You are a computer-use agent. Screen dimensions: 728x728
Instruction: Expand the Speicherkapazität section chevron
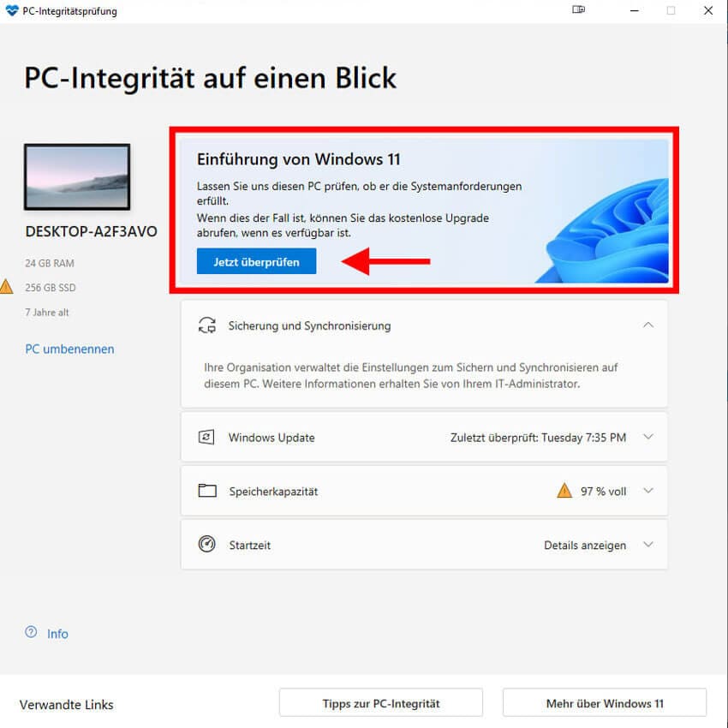point(648,491)
